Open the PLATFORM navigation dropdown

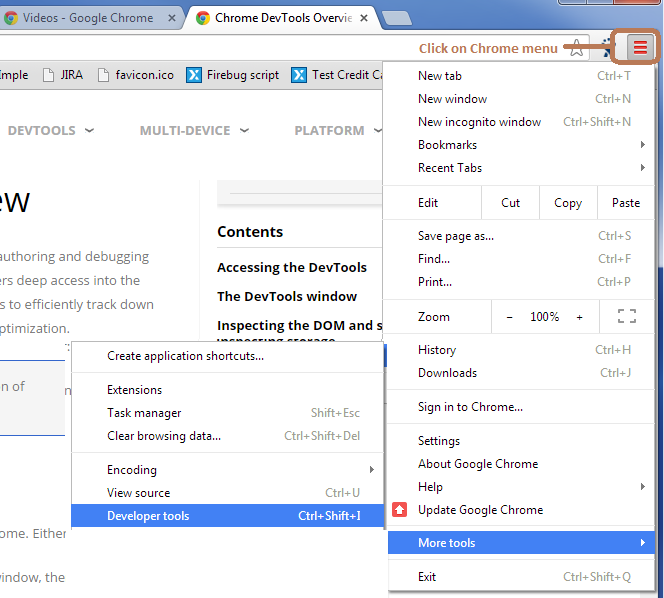tap(338, 130)
